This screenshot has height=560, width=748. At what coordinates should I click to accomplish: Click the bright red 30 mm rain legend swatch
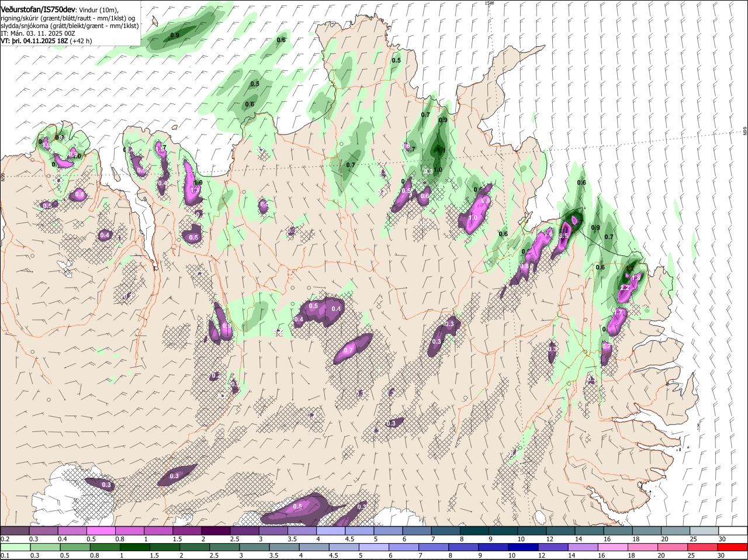(x=733, y=547)
